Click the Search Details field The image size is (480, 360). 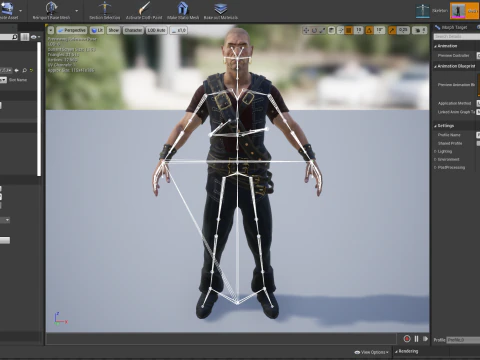[x=457, y=36]
